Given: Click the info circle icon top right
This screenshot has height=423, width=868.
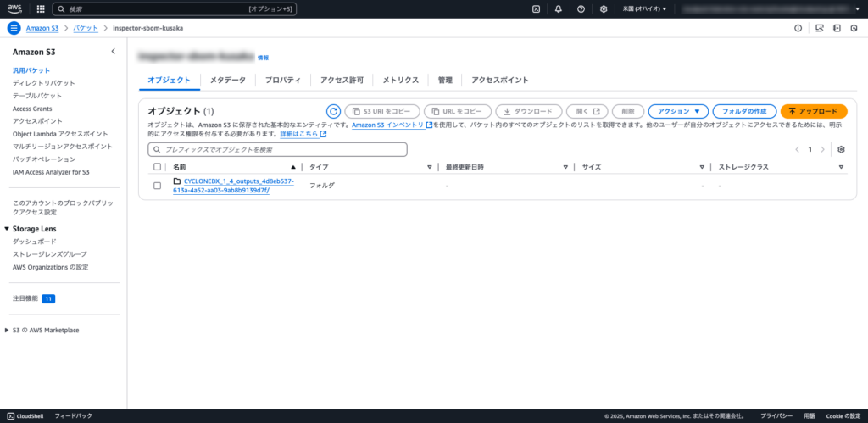Looking at the screenshot, I should (x=798, y=28).
